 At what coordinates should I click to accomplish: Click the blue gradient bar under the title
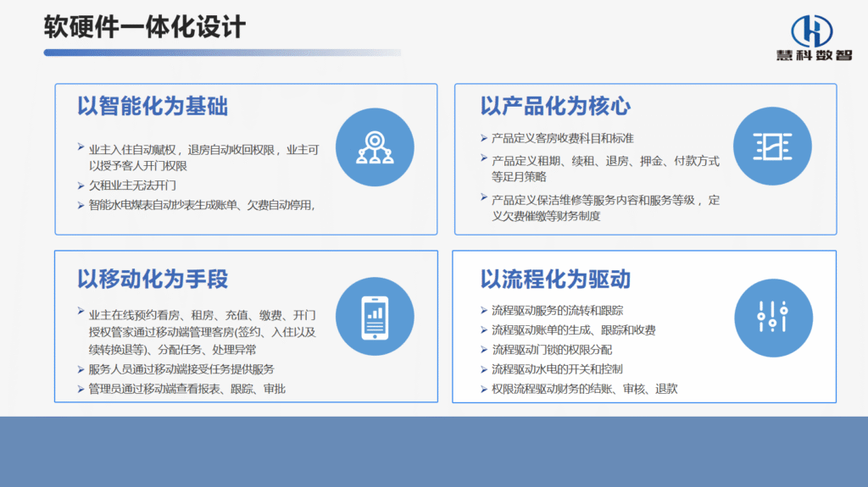pyautogui.click(x=220, y=53)
